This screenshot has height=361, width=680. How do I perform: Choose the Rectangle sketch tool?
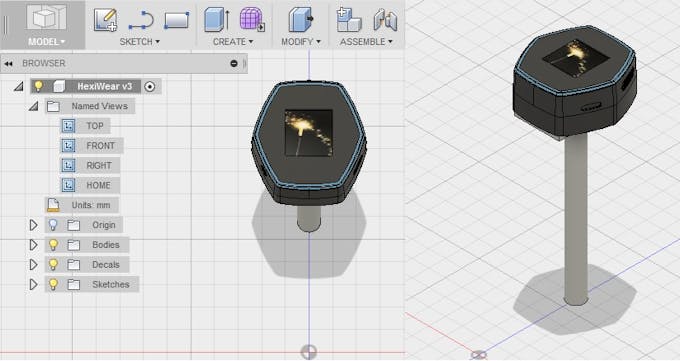pyautogui.click(x=177, y=20)
